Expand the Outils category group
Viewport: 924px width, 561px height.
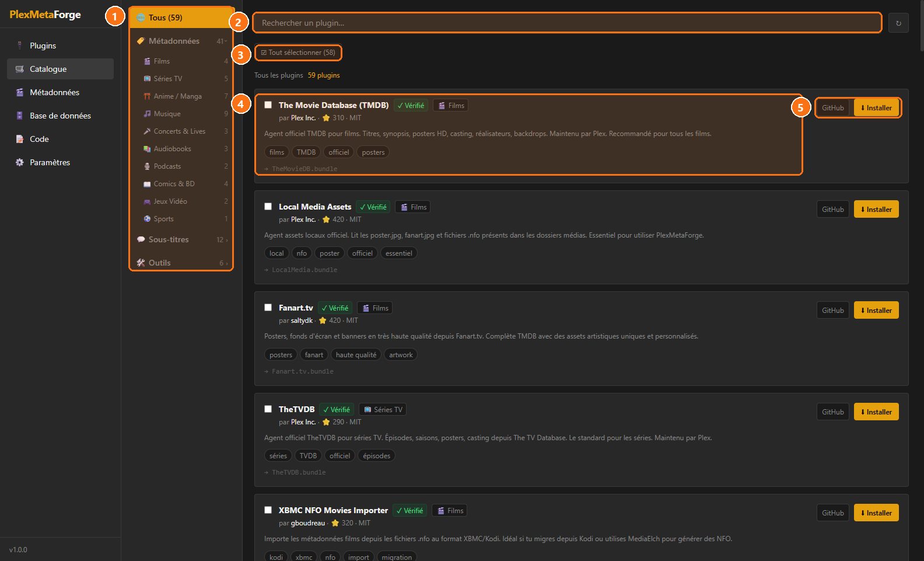(x=181, y=263)
